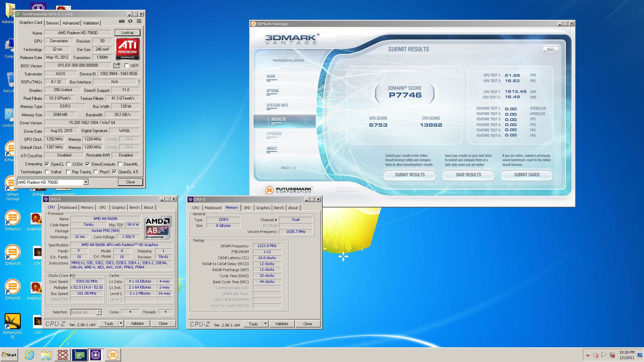
Task: Open the AMD Radeon HD 7560D device dropdown
Action: (x=86, y=182)
